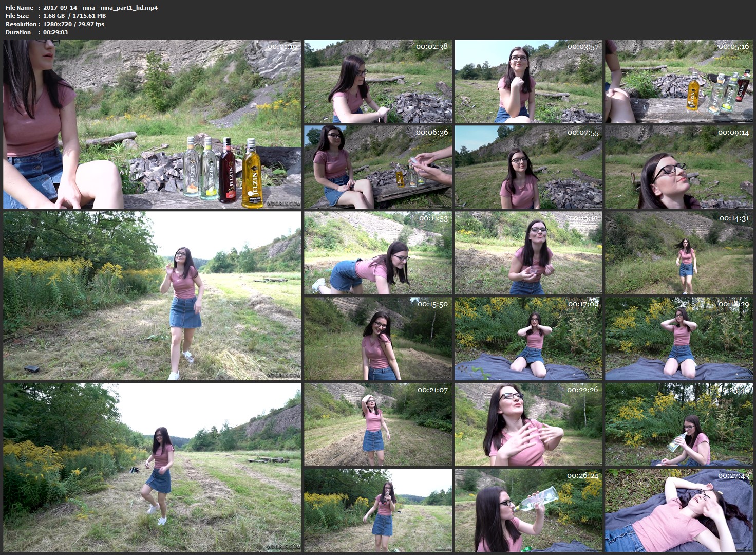Select the last thumbnail at 00:27:43
Image resolution: width=756 pixels, height=555 pixels.
click(679, 510)
